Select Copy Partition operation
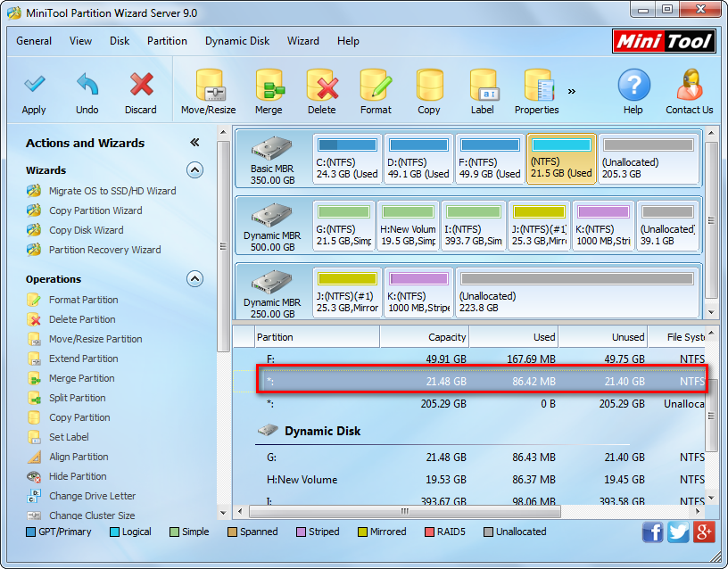 (x=79, y=417)
